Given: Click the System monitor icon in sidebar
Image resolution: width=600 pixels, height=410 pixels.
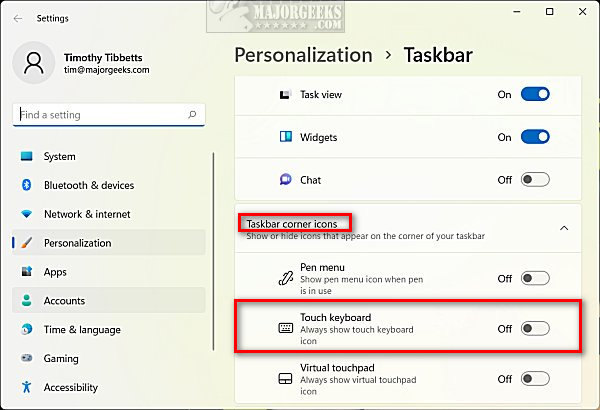Looking at the screenshot, I should click(26, 157).
